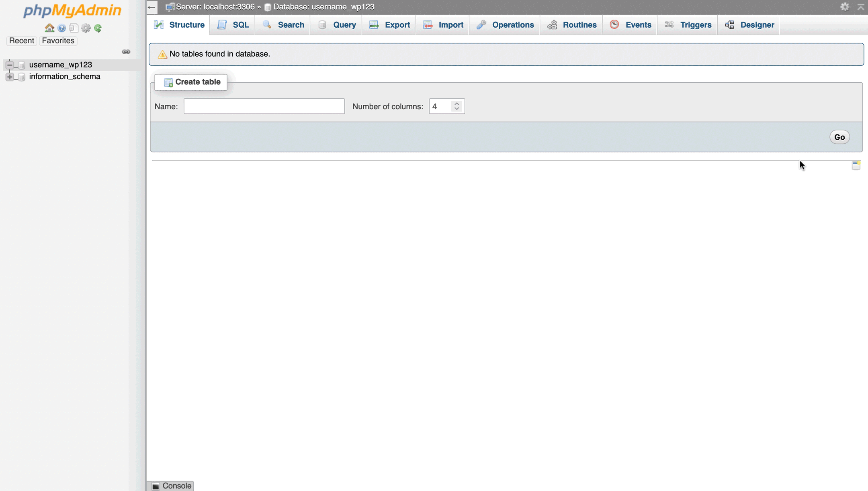The width and height of the screenshot is (868, 491).
Task: Open the phpMyAdmin documentation help icon
Action: [x=61, y=28]
